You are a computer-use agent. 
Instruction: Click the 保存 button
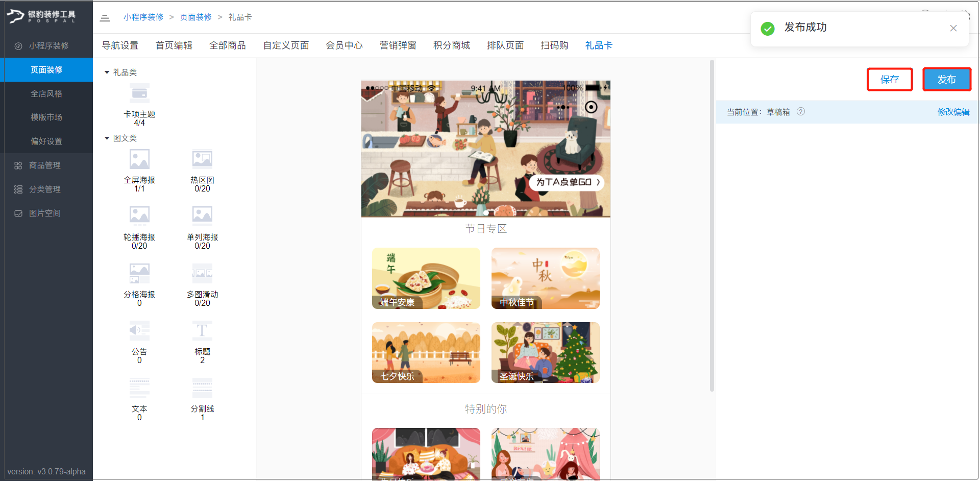pos(890,79)
